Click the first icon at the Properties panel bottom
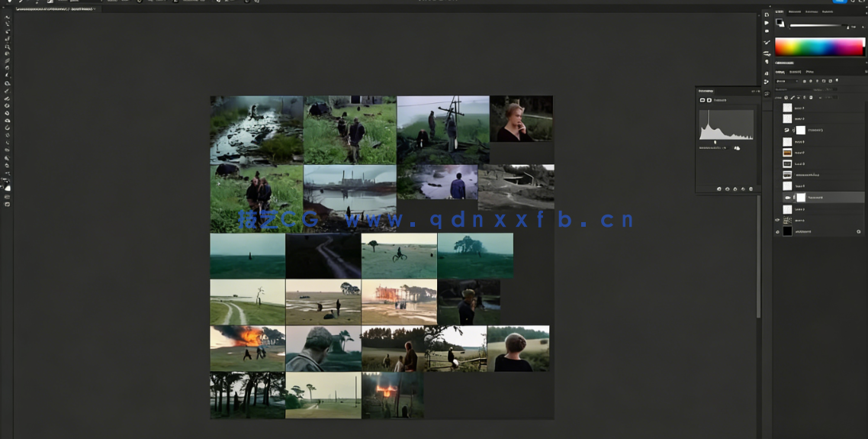The height and width of the screenshot is (439, 868). 719,189
